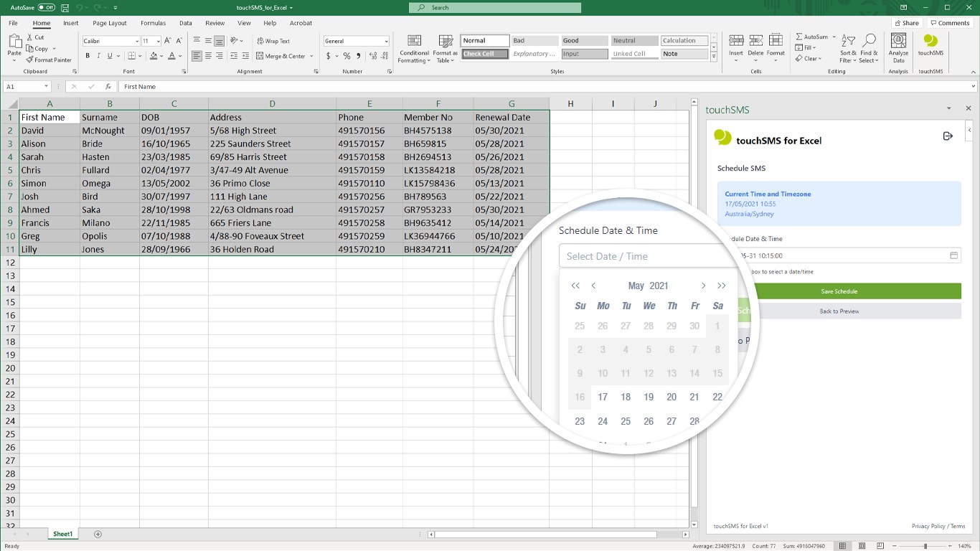Click the Format Painter tool
This screenshot has width=980, height=551.
(49, 60)
